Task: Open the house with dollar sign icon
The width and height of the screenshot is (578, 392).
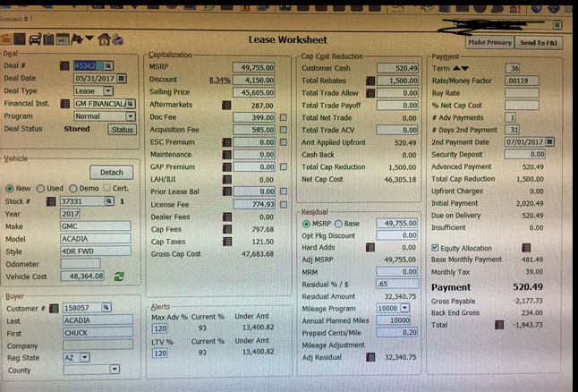Action: click(105, 39)
